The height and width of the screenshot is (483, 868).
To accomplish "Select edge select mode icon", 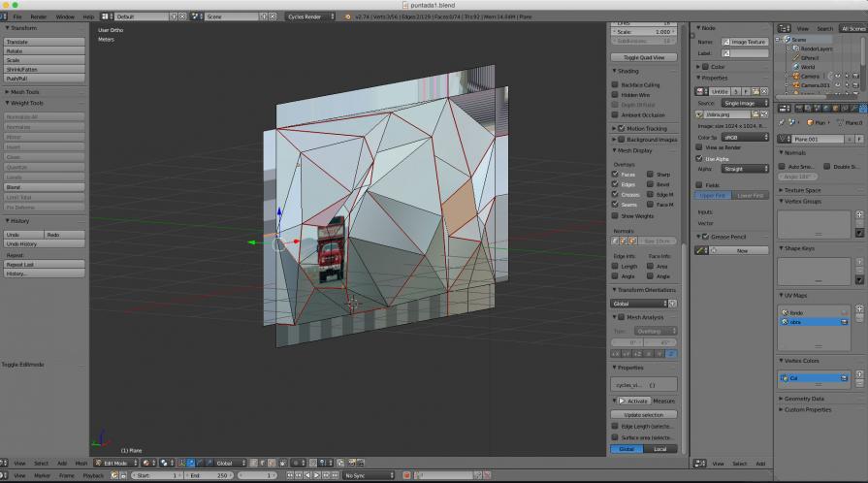I will (263, 463).
